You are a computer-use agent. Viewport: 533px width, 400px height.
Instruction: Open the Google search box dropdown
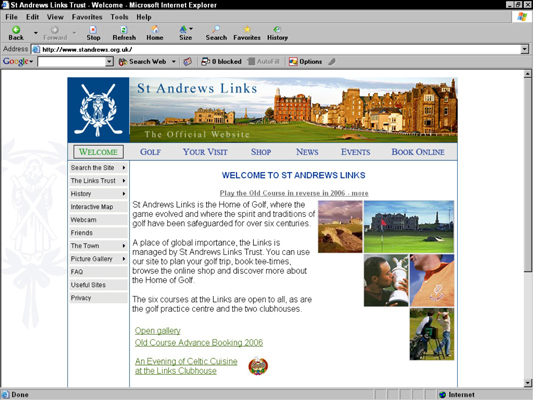(x=109, y=62)
